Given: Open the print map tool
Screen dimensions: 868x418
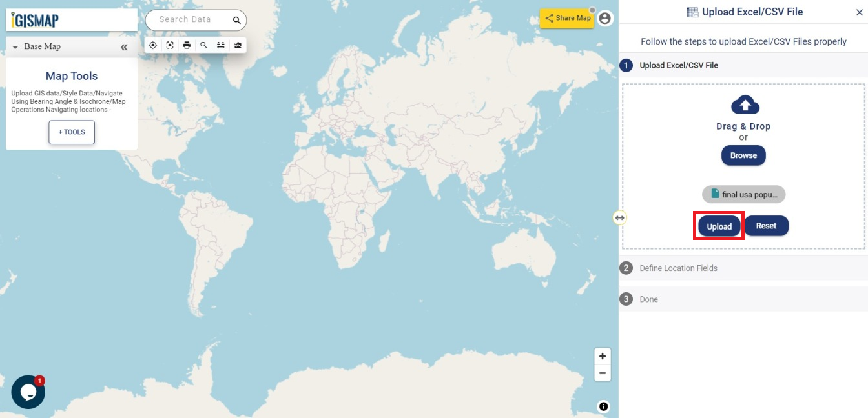Looking at the screenshot, I should point(187,45).
